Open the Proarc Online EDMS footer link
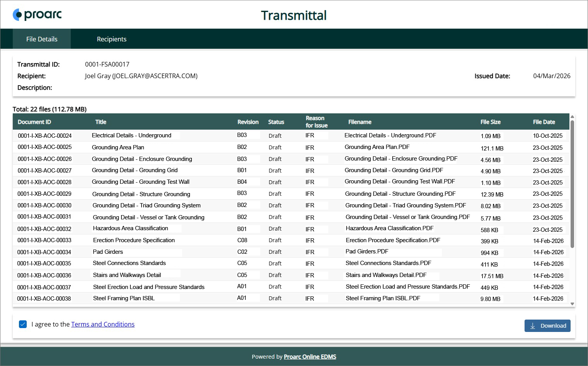The height and width of the screenshot is (366, 588). pos(310,357)
